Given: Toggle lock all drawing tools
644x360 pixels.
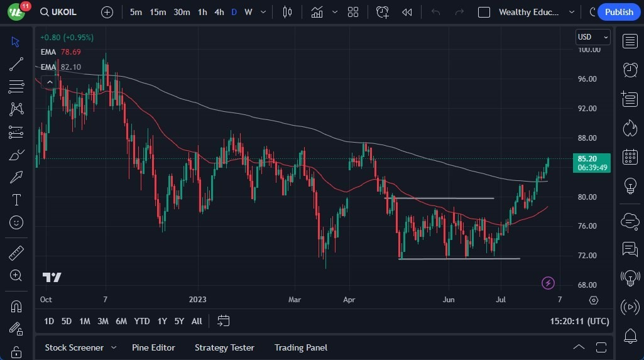Looking at the screenshot, I should point(16,351).
